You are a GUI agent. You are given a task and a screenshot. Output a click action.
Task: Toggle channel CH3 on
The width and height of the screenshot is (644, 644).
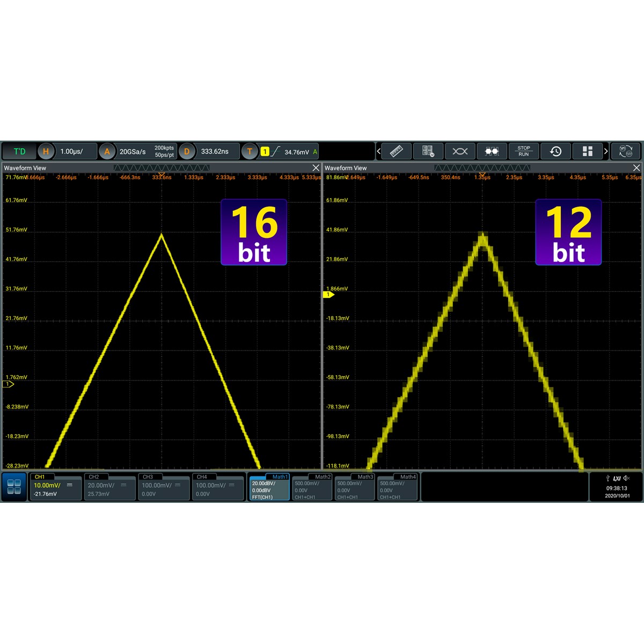click(164, 487)
